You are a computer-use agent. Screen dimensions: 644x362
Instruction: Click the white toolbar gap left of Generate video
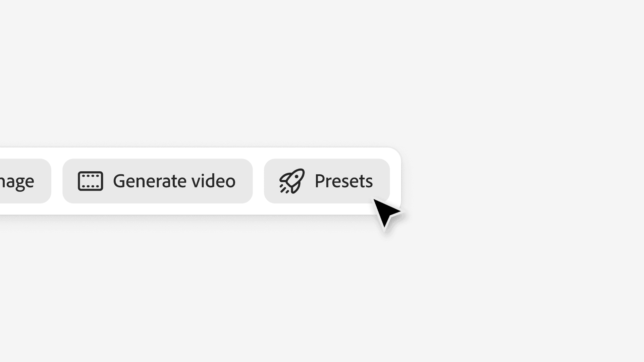[57, 181]
